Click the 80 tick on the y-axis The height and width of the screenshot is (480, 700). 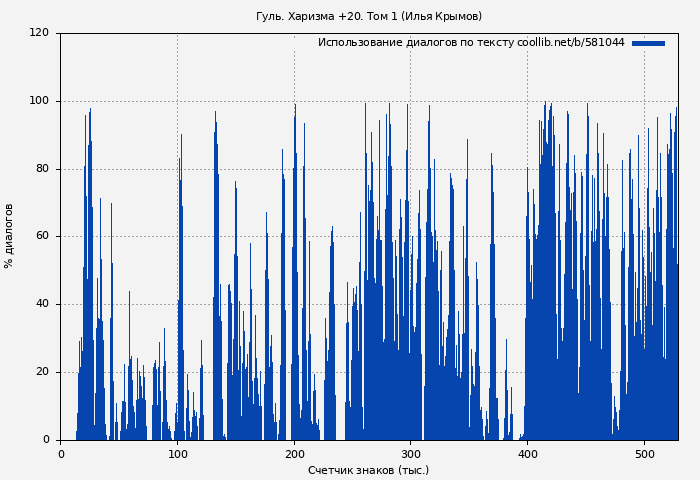click(42, 169)
